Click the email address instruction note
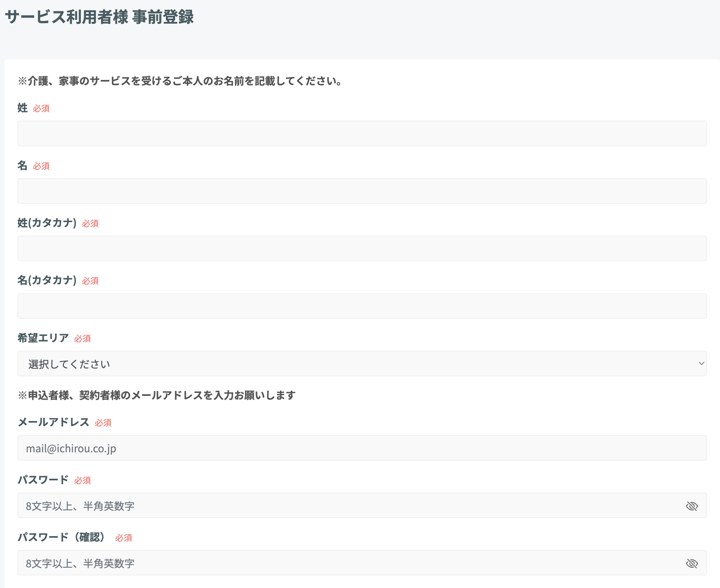Image resolution: width=720 pixels, height=588 pixels. tap(156, 394)
